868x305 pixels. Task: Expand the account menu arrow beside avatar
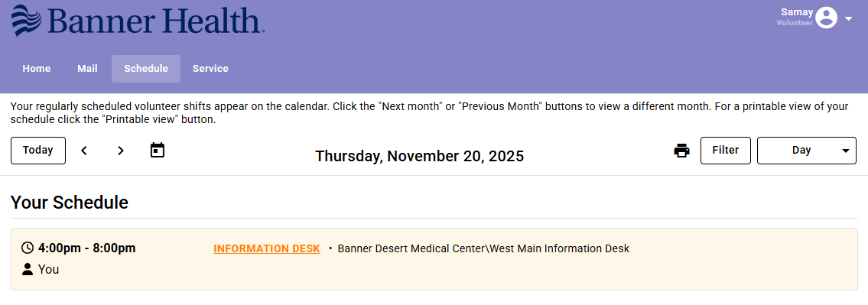(849, 18)
